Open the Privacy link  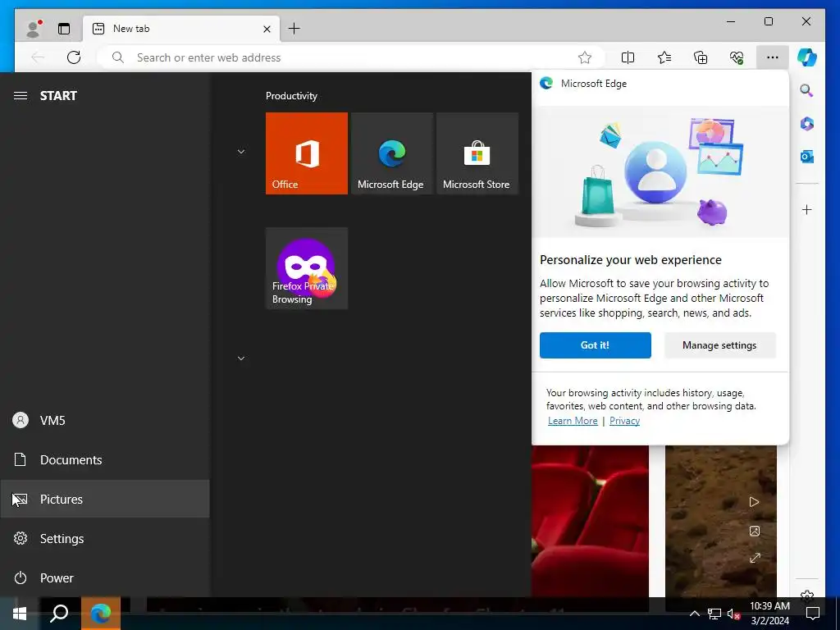coord(624,421)
